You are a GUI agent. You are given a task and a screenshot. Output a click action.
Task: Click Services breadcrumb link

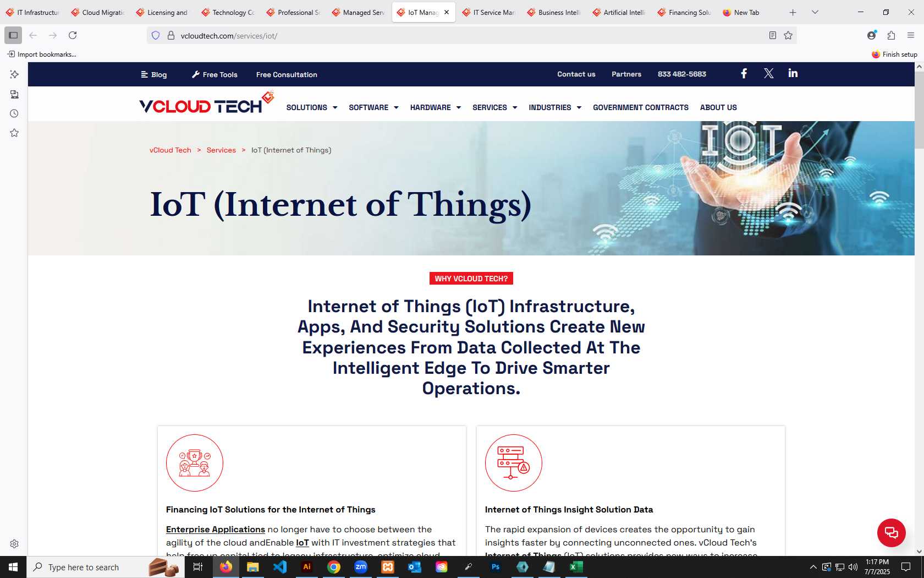coord(221,150)
